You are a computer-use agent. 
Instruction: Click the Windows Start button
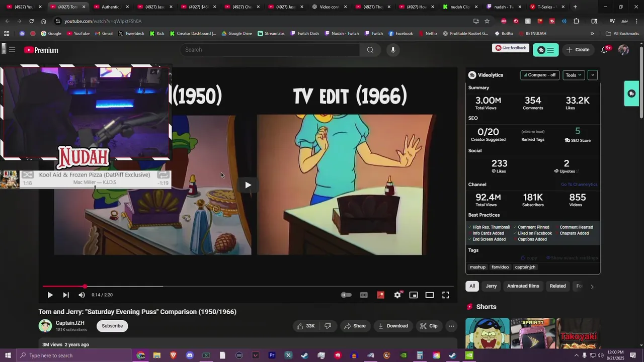[x=8, y=355]
